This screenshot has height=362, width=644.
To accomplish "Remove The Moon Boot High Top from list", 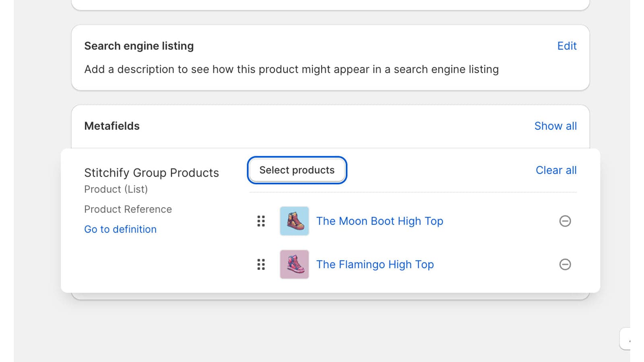I will [565, 221].
